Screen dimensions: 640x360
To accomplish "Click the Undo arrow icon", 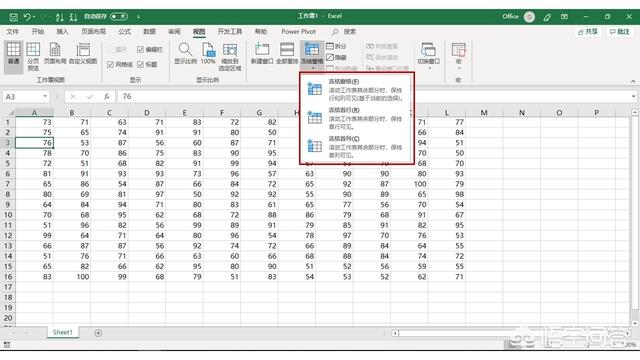I will pos(27,17).
